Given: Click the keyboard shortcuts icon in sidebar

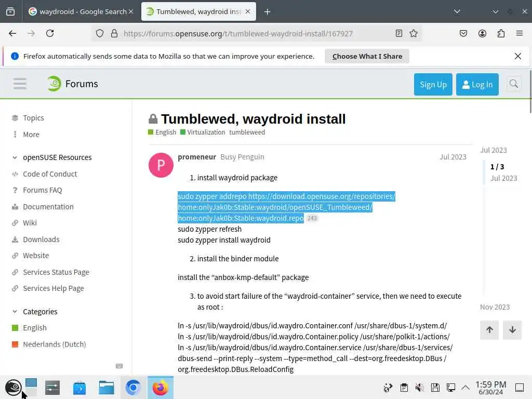Looking at the screenshot, I should click(x=119, y=366).
